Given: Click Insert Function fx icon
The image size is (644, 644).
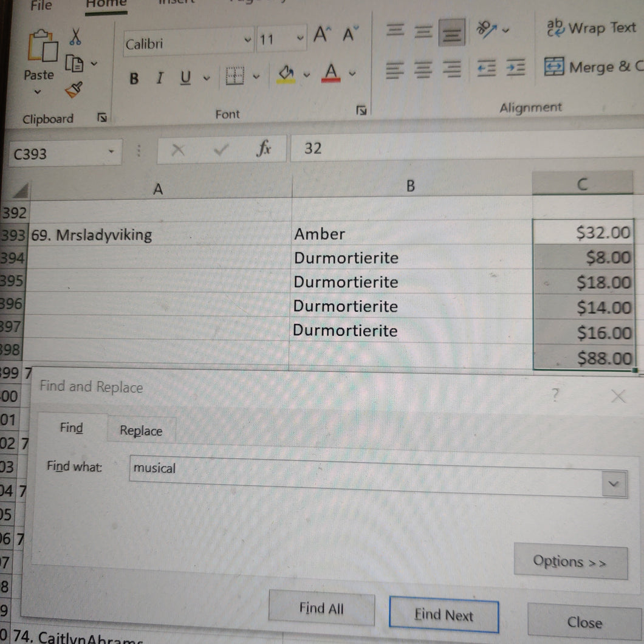Looking at the screenshot, I should click(264, 148).
